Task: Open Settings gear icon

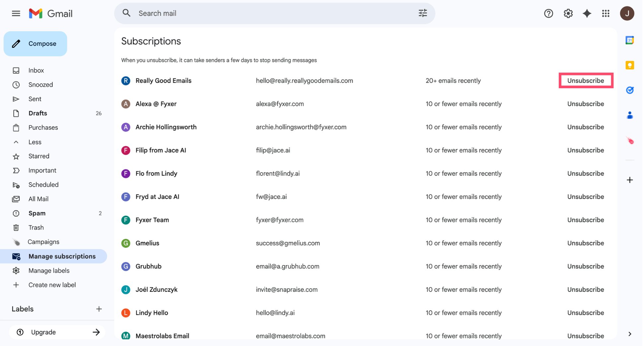Action: click(568, 14)
